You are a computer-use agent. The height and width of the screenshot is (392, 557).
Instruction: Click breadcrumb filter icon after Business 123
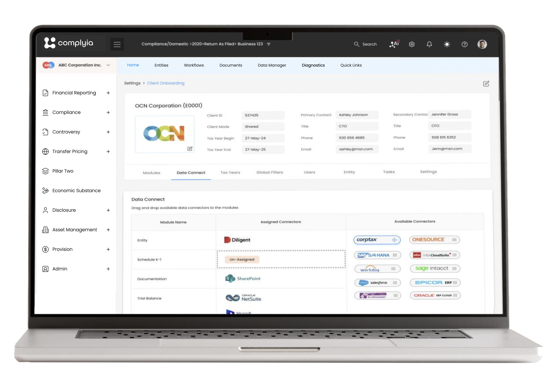[x=269, y=44]
